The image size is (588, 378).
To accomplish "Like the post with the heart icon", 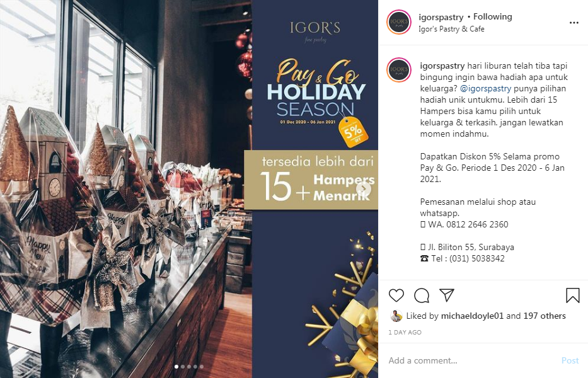I will coord(396,295).
